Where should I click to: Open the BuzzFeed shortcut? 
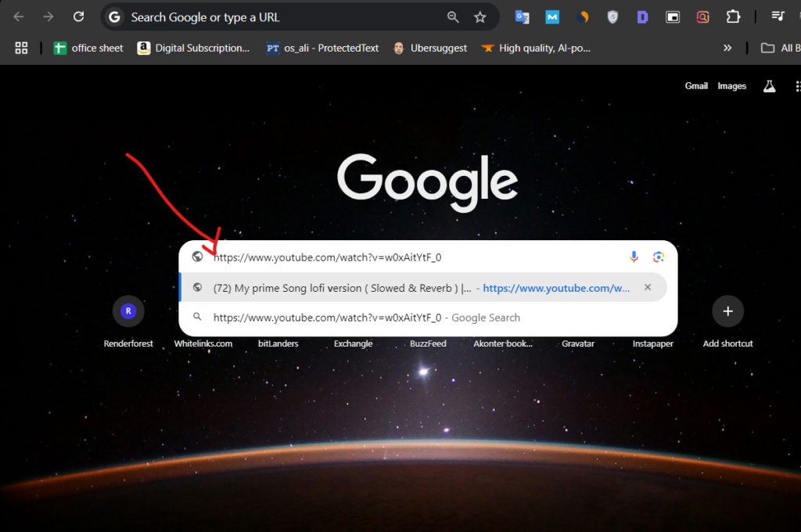(428, 343)
